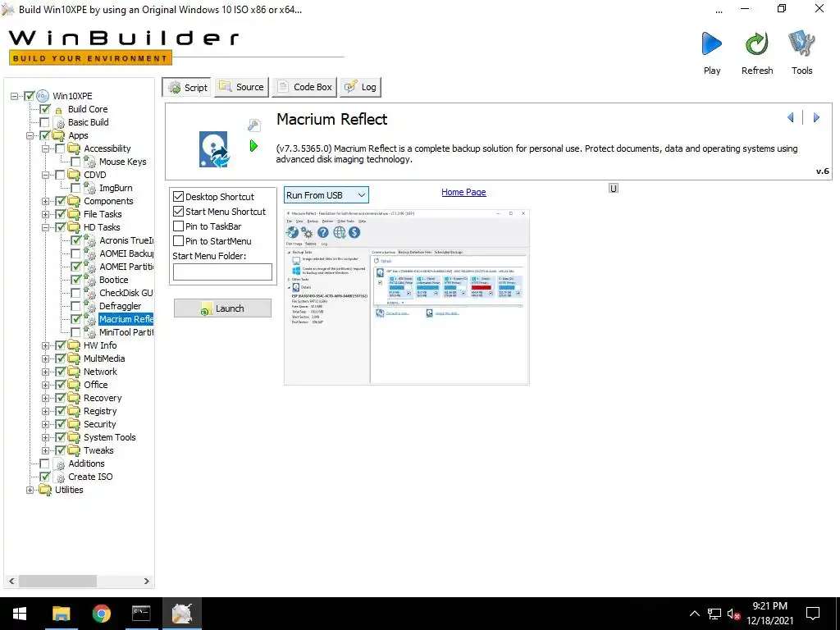Click the tree horizontal scrollbar right arrow
This screenshot has width=840, height=630.
pyautogui.click(x=147, y=582)
